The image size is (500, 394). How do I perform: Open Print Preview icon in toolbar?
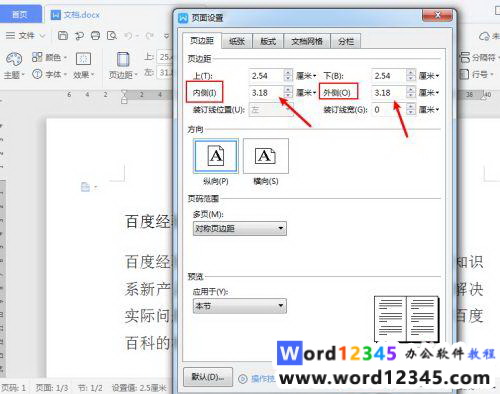(x=112, y=35)
